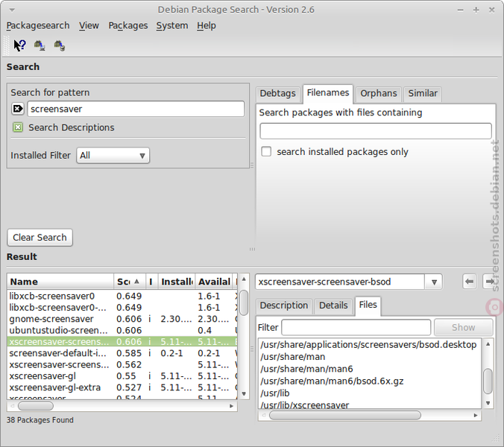
Task: Sort results by the Name column header
Action: pos(60,282)
